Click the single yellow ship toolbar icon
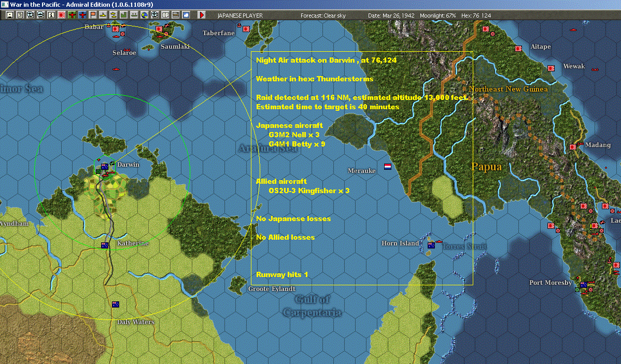 tap(103, 15)
